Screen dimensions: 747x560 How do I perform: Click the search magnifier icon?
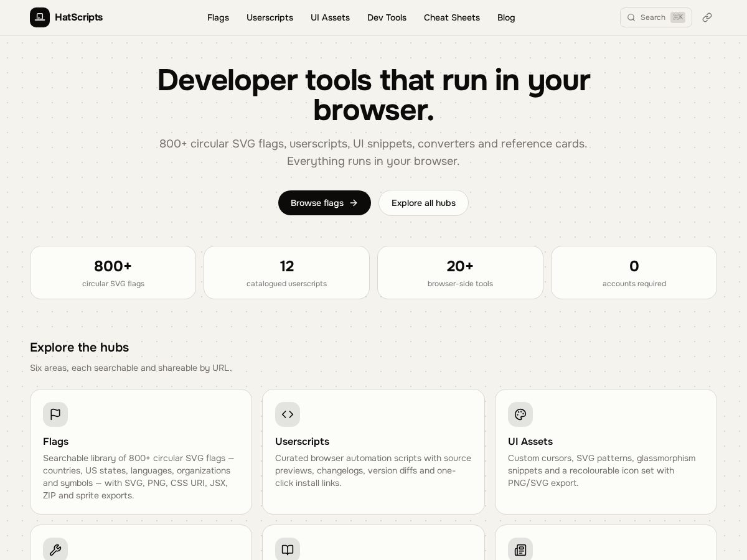click(x=631, y=17)
